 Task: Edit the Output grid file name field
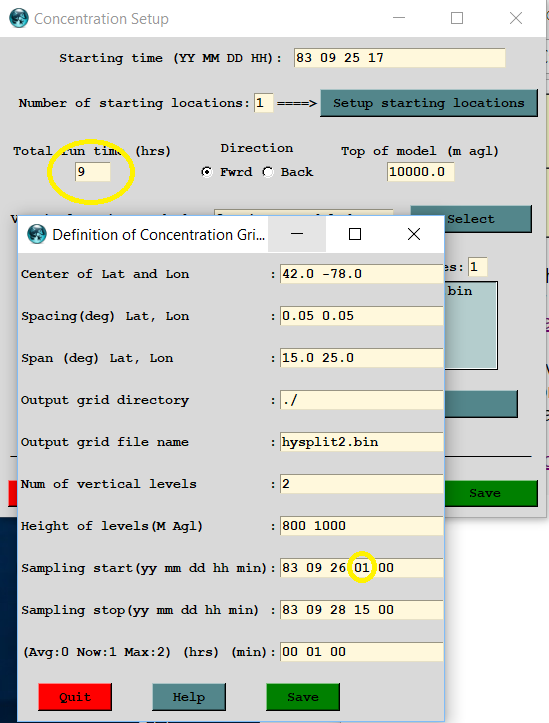tap(362, 442)
